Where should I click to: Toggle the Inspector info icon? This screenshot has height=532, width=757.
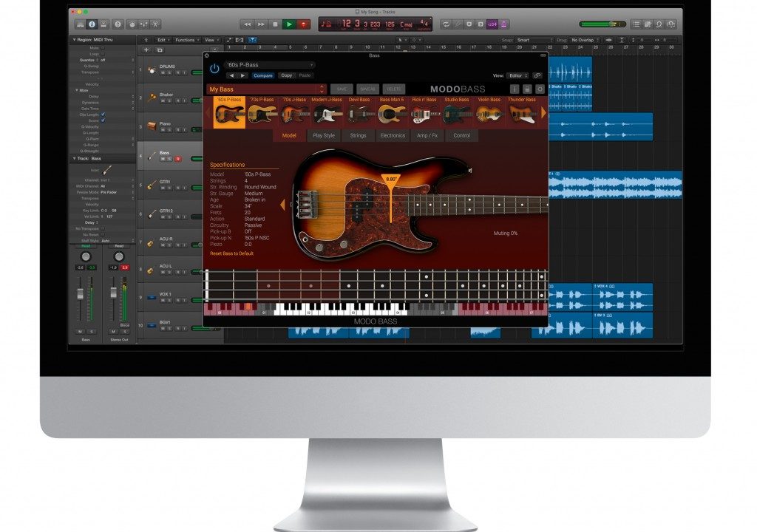coord(92,24)
